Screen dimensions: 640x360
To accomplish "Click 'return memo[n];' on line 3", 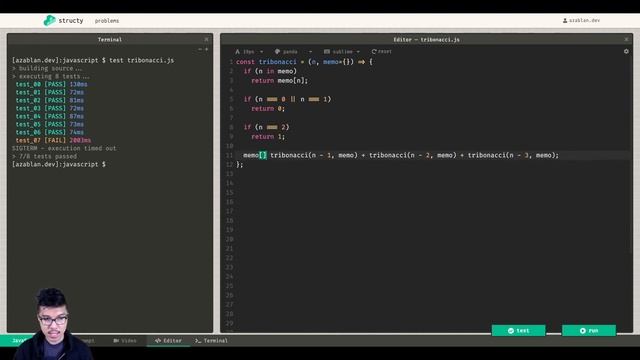I will click(280, 80).
